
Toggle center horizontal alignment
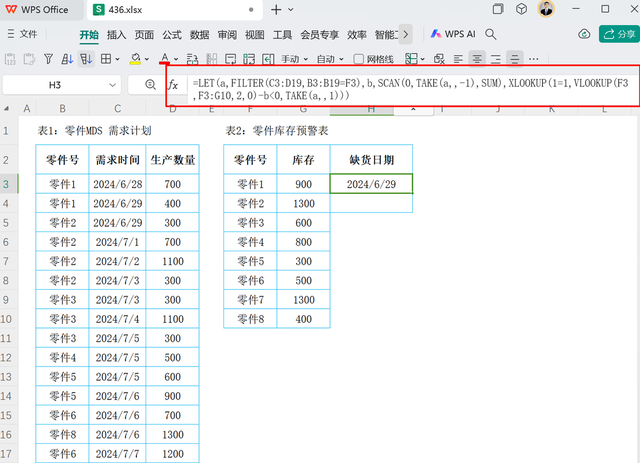click(x=477, y=59)
